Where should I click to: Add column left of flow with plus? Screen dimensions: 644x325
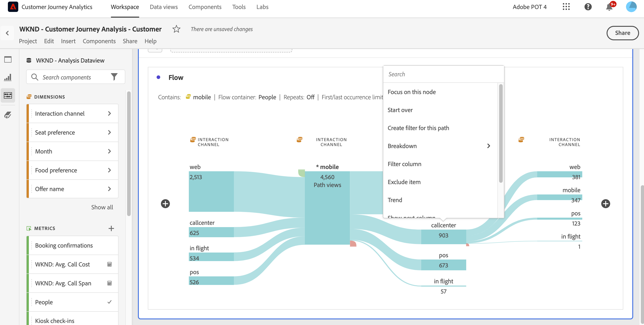click(x=165, y=203)
